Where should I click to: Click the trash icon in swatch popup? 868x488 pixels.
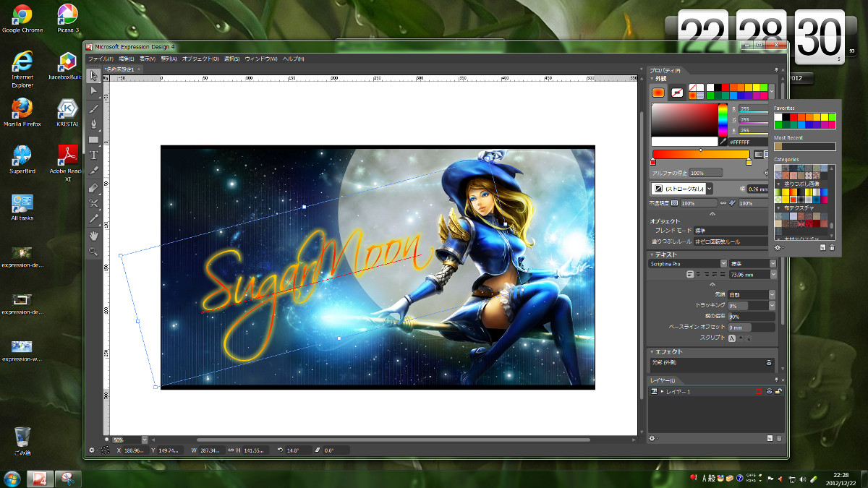832,247
